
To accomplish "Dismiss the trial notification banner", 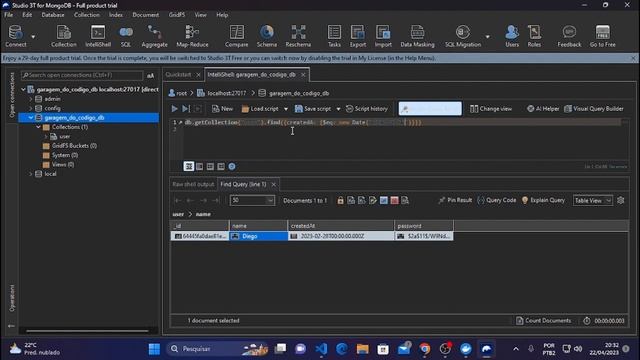I will click(633, 58).
